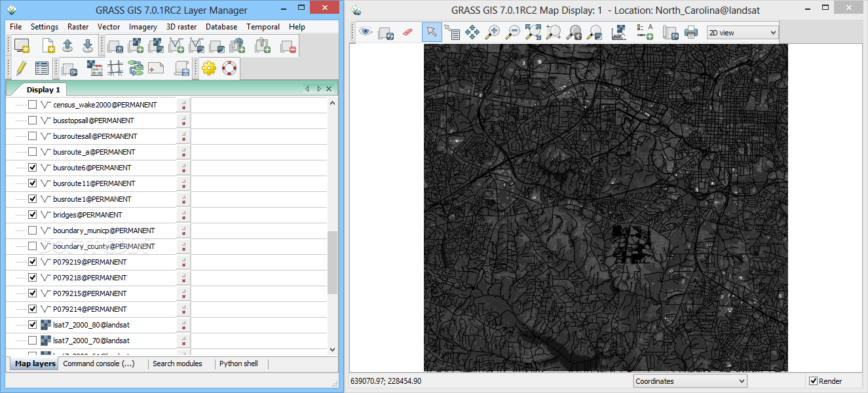The width and height of the screenshot is (868, 393).
Task: Open the Temporal menu
Action: click(263, 27)
